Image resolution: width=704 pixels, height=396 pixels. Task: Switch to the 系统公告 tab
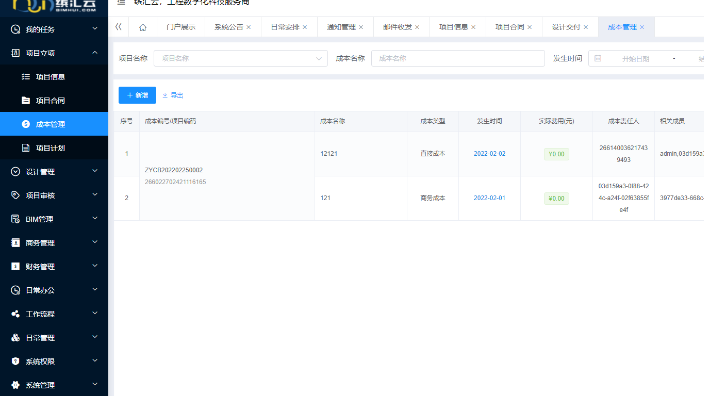point(229,27)
